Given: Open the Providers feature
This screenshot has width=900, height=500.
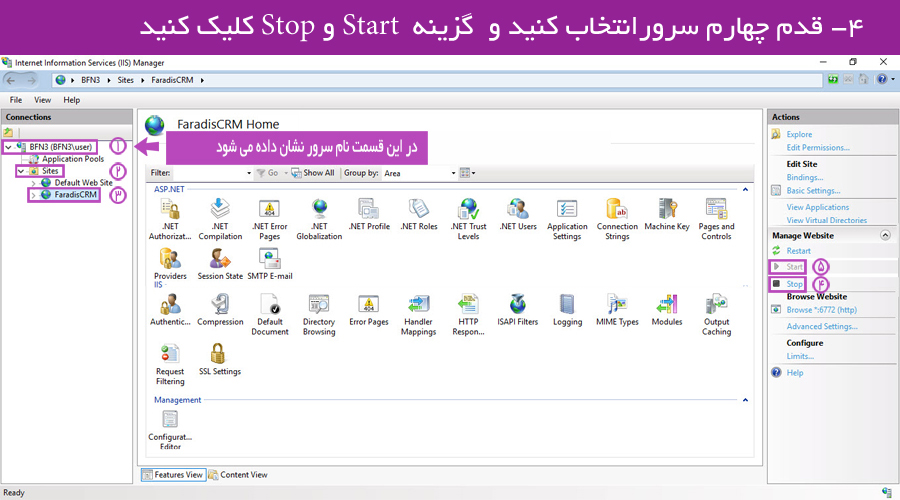Looking at the screenshot, I should [x=170, y=264].
